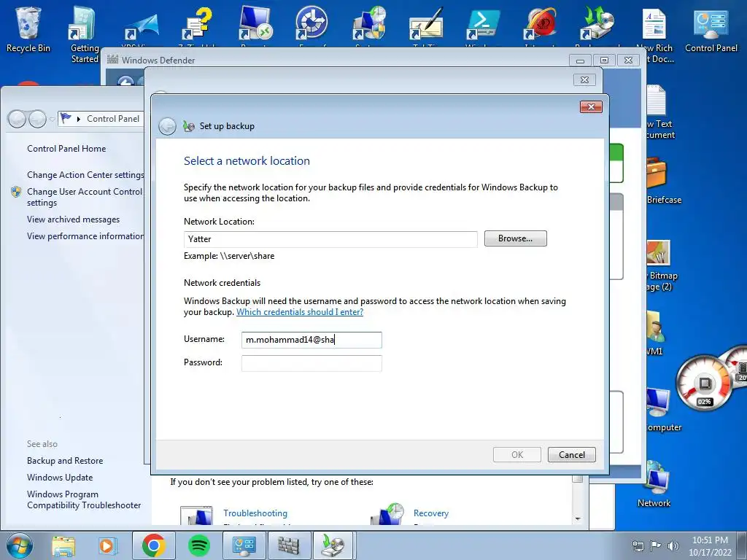
Task: Open the Bitmap image (2) desktop icon
Action: [x=660, y=265]
